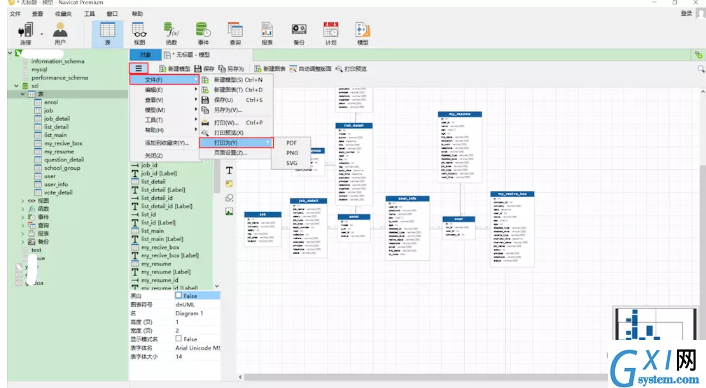
Task: Select list_main [Label] in the object list
Action: 162,239
